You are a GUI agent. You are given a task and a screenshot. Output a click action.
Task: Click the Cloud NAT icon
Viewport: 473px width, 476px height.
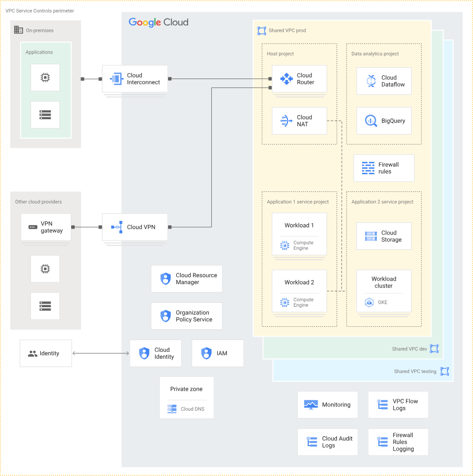pyautogui.click(x=286, y=121)
